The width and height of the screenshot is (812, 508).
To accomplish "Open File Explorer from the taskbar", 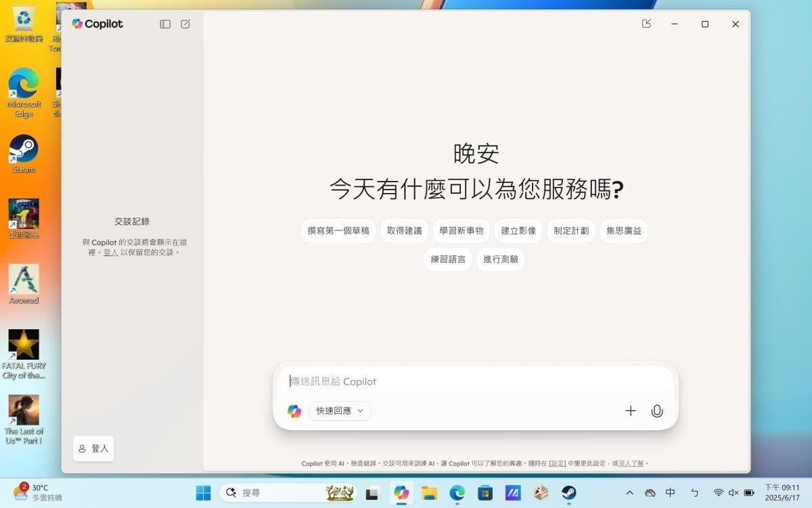I will pyautogui.click(x=429, y=493).
